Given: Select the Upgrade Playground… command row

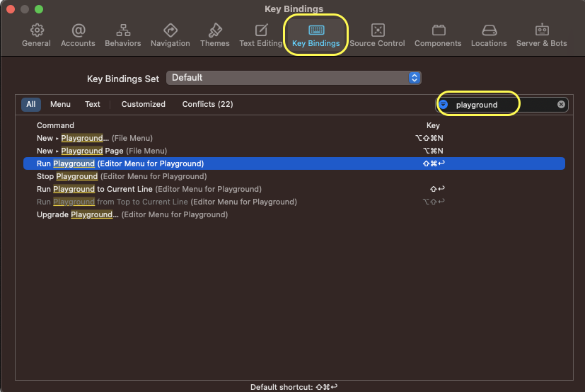Looking at the screenshot, I should (294, 214).
